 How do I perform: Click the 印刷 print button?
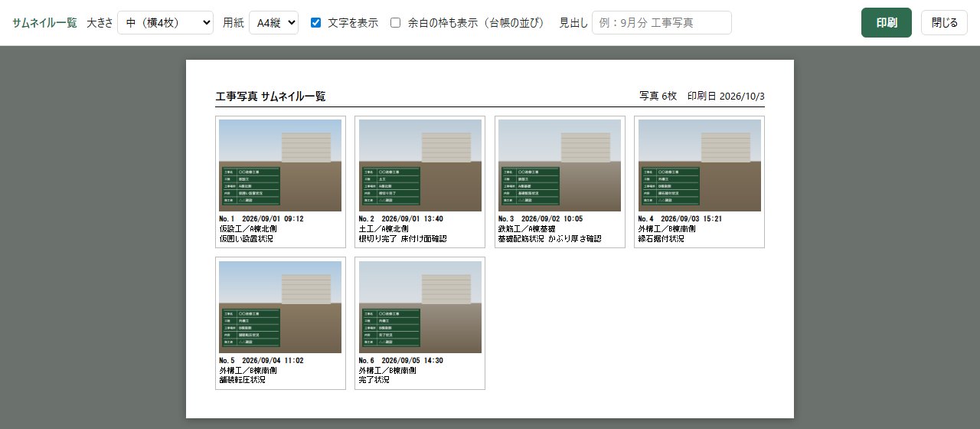coord(886,23)
